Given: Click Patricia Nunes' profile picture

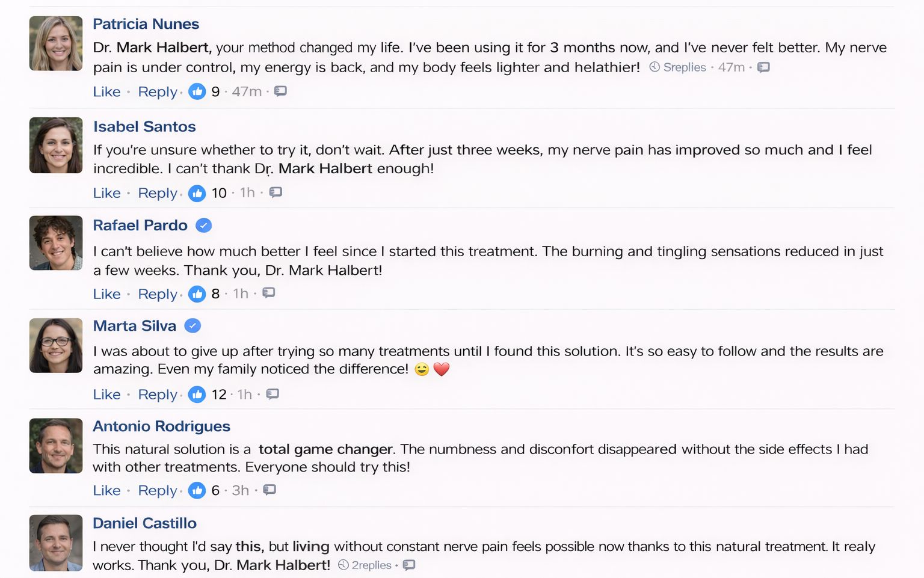Looking at the screenshot, I should tap(56, 43).
